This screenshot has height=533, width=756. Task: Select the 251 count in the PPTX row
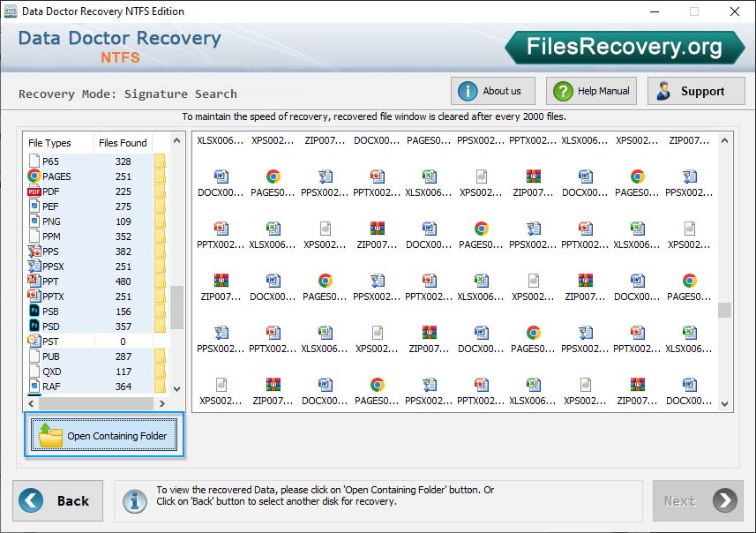tap(123, 297)
